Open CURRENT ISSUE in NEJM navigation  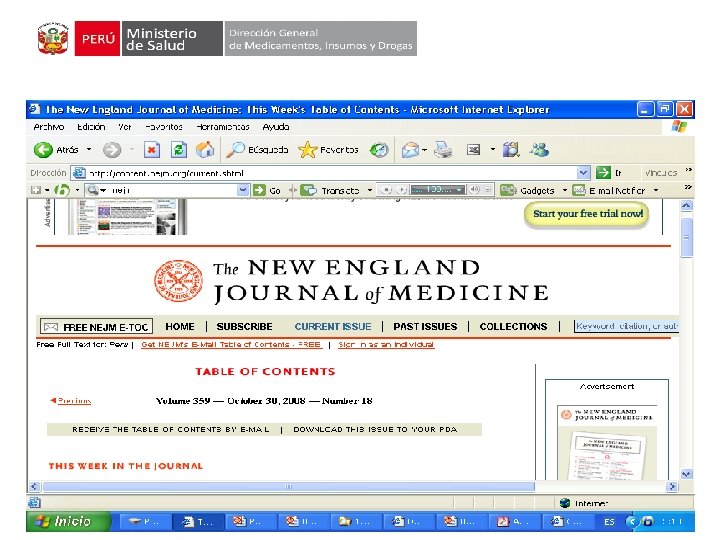coord(333,326)
